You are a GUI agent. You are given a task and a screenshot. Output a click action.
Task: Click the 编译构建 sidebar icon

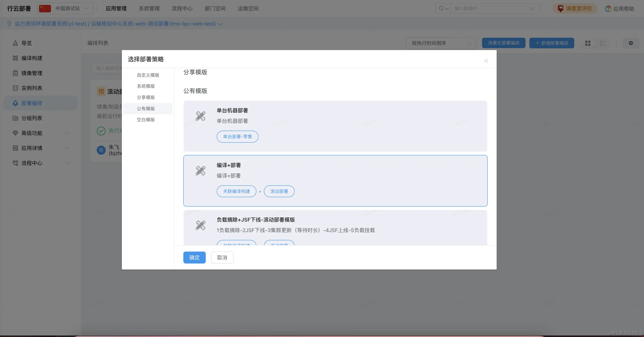point(15,58)
